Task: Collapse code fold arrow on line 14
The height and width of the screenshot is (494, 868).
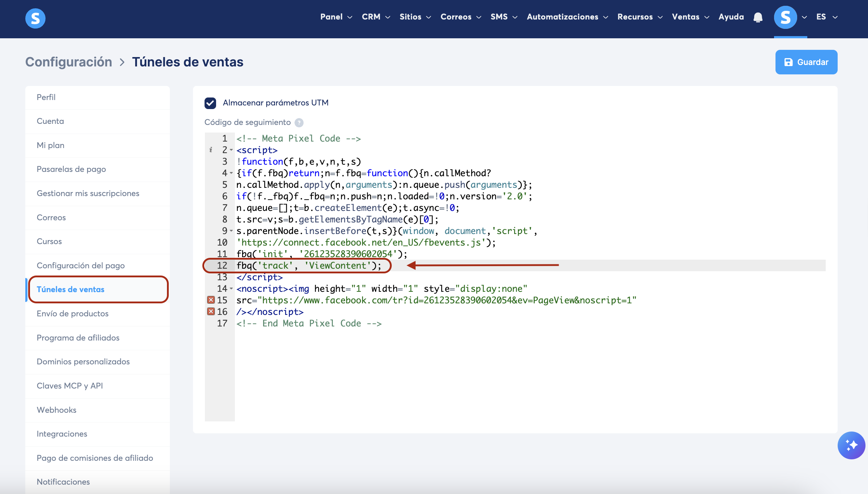Action: pos(231,289)
